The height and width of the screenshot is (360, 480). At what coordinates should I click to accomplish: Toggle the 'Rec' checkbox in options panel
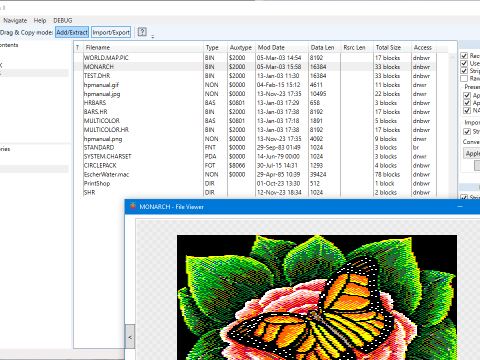tap(464, 55)
